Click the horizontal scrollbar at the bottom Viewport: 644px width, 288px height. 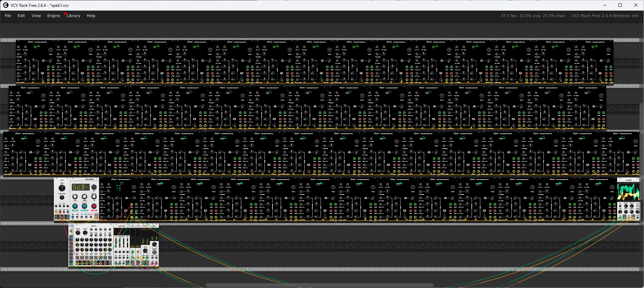(319, 285)
